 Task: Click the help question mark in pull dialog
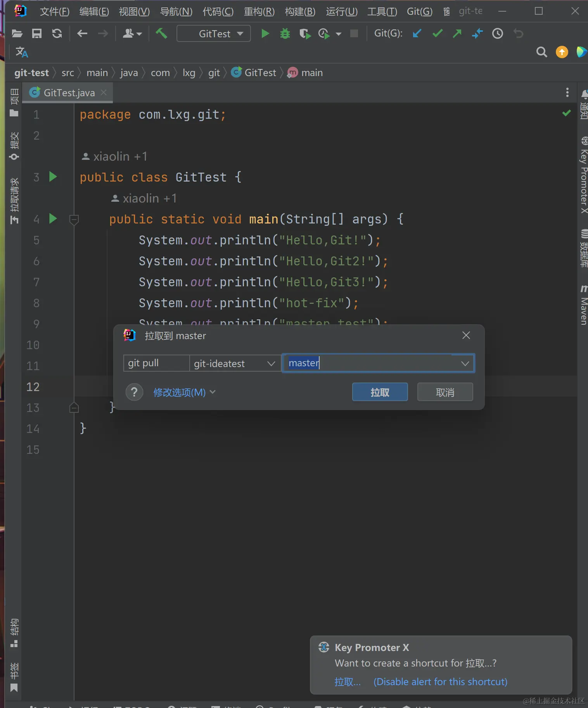[x=135, y=392]
